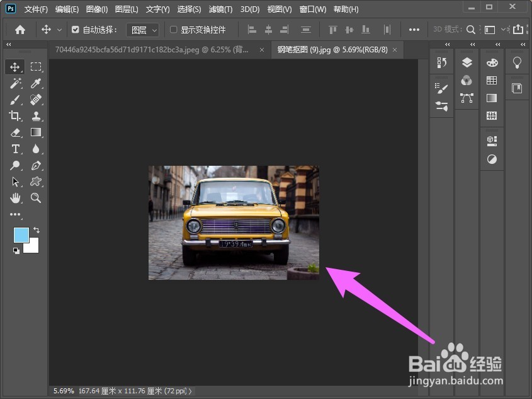The height and width of the screenshot is (399, 532).
Task: Open the Paths panel icon
Action: 467,98
